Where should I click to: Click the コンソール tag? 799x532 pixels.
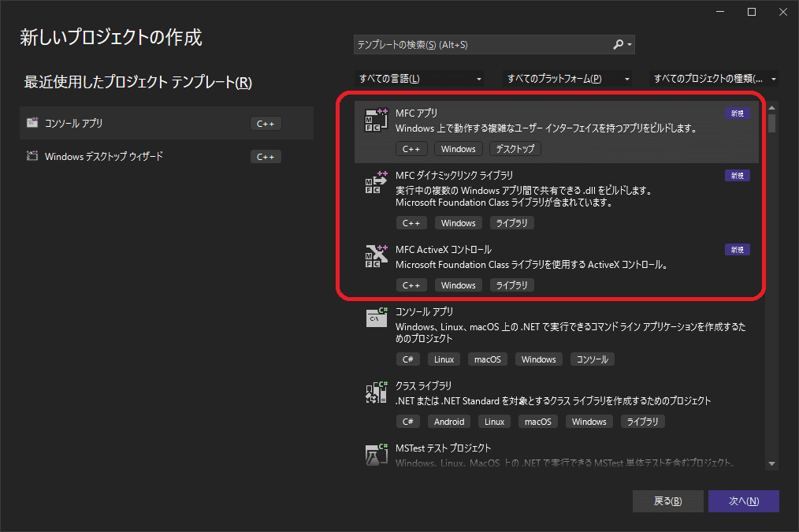coord(592,359)
